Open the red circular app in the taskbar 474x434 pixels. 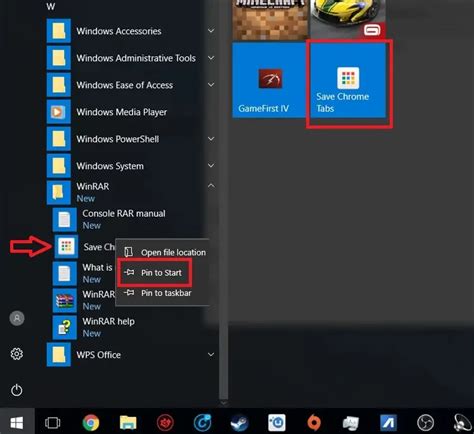(x=165, y=423)
